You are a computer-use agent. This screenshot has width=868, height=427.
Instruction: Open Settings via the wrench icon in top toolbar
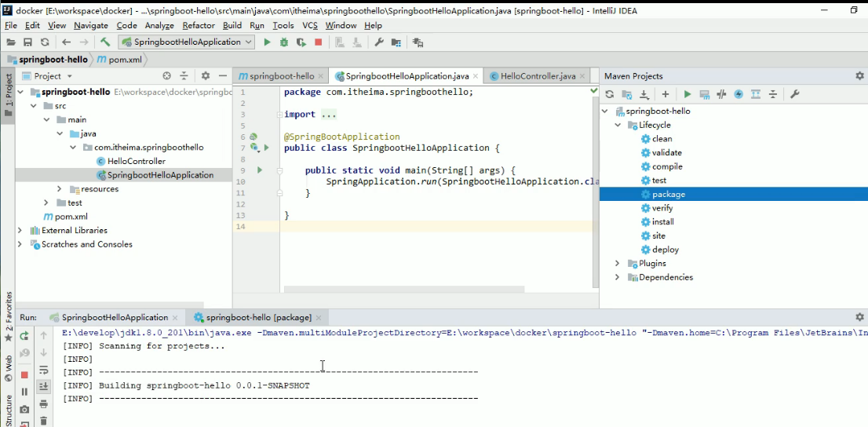click(x=379, y=42)
